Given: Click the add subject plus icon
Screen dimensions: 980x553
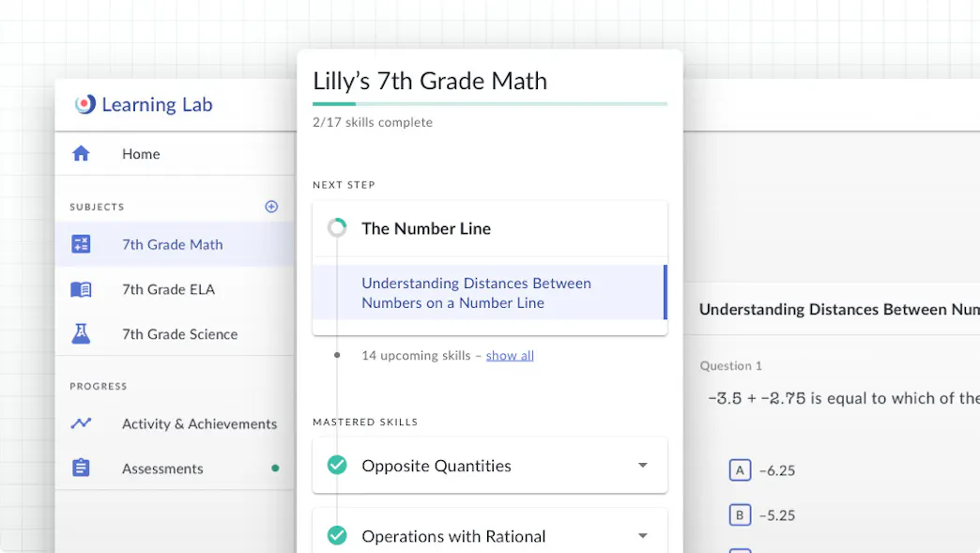Looking at the screenshot, I should tap(271, 207).
